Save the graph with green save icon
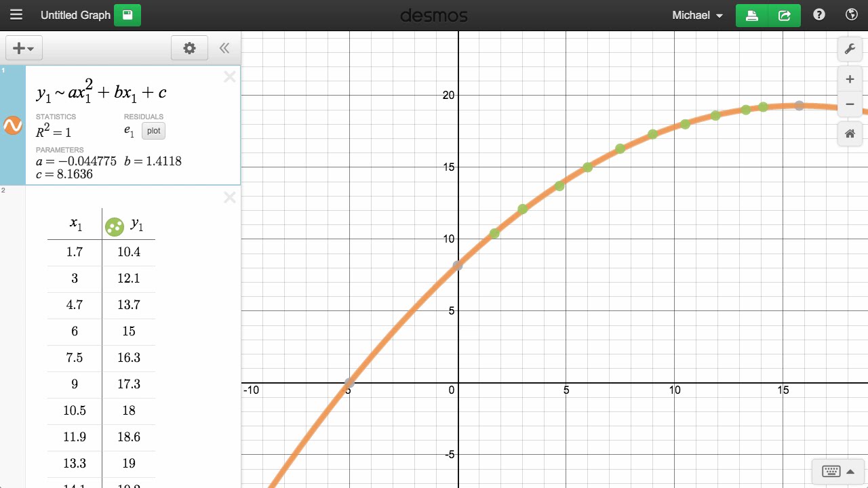 (x=127, y=15)
